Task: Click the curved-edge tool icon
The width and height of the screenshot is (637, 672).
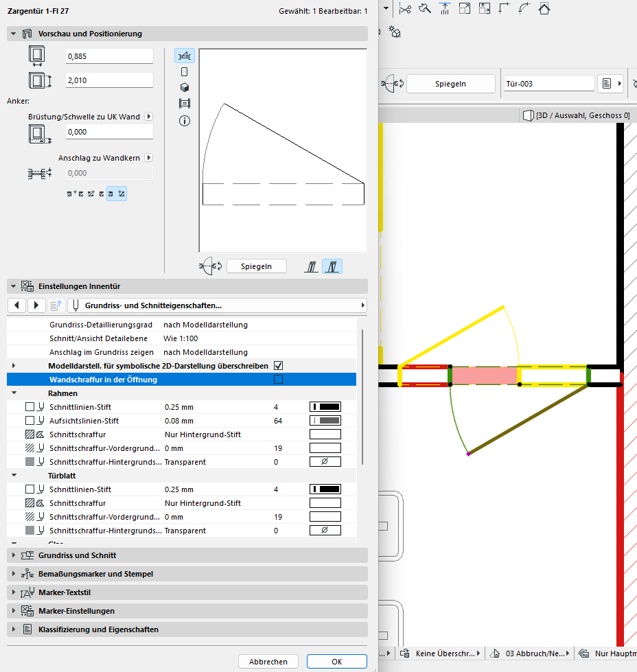Action: tap(524, 8)
